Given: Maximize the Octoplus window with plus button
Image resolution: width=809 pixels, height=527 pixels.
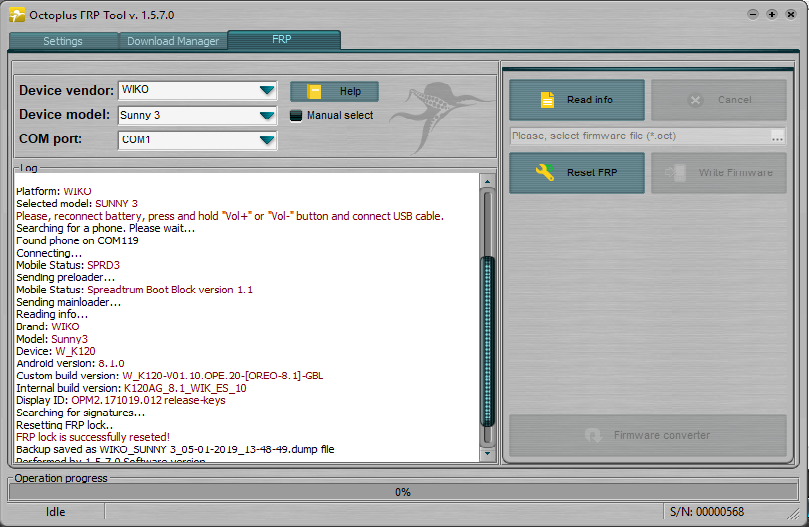Looking at the screenshot, I should (x=772, y=14).
